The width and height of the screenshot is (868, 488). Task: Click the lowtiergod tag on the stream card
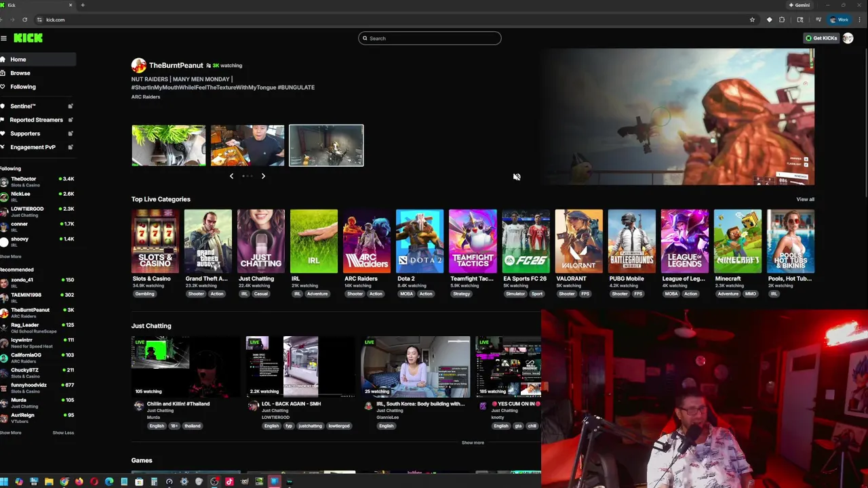(x=339, y=426)
